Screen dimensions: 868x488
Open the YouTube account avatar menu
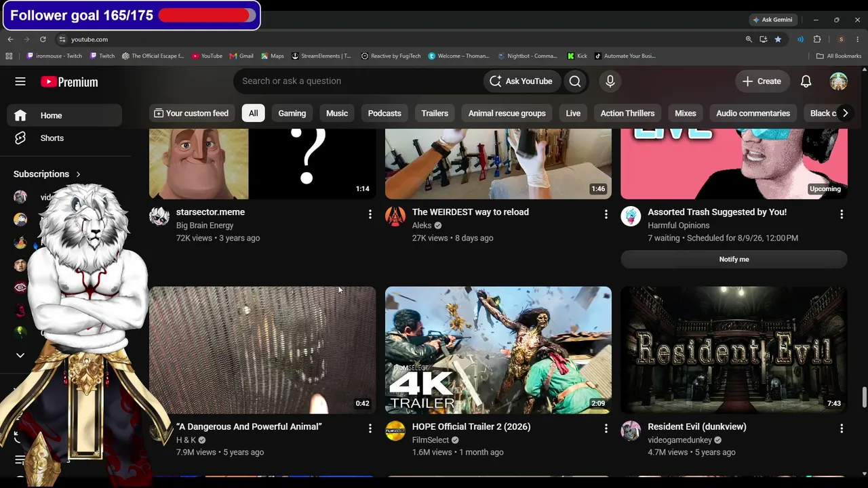839,81
